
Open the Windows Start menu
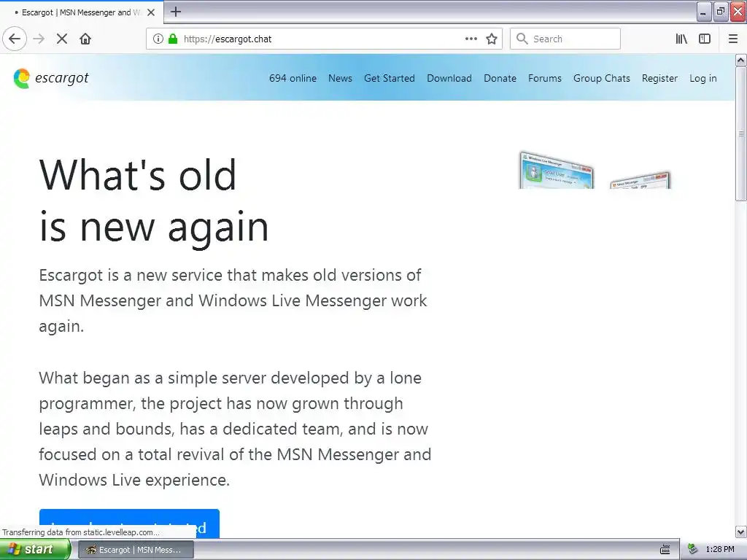[35, 550]
